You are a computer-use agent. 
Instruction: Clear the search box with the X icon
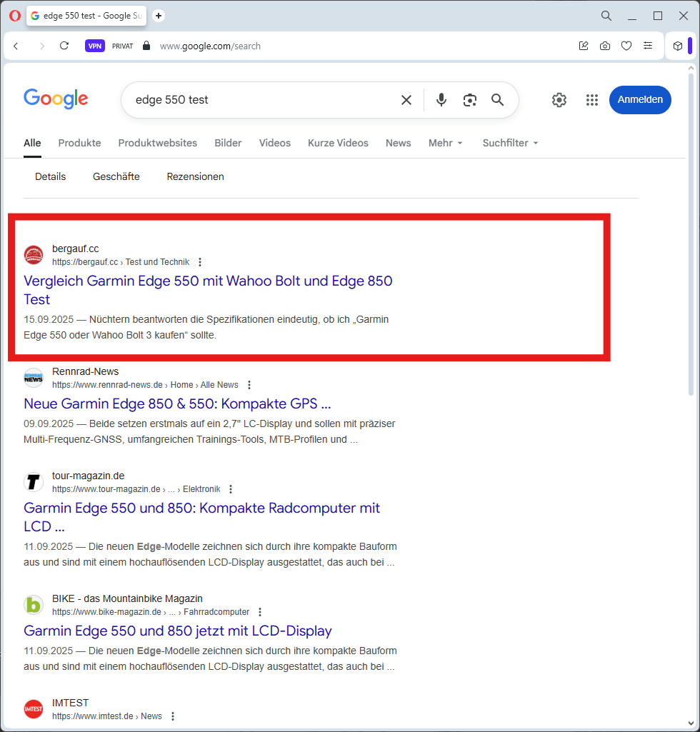406,100
